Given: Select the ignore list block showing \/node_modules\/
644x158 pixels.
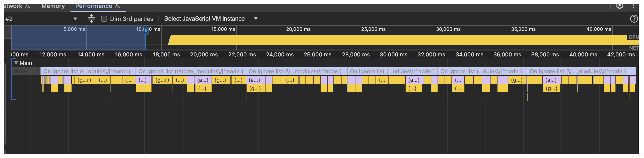Looking at the screenshot, I should coord(190,72).
